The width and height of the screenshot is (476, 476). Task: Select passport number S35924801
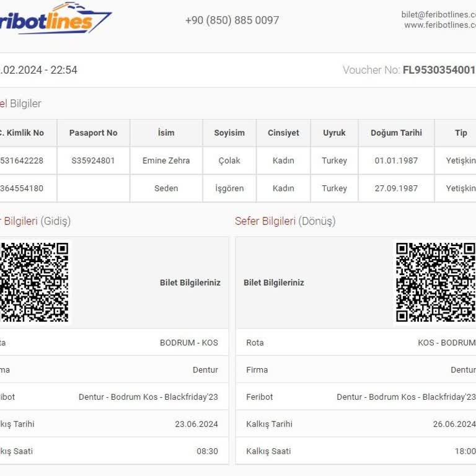(x=93, y=161)
